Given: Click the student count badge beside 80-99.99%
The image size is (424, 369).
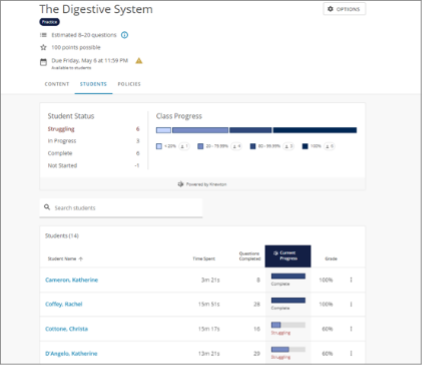Looking at the screenshot, I should 288,146.
